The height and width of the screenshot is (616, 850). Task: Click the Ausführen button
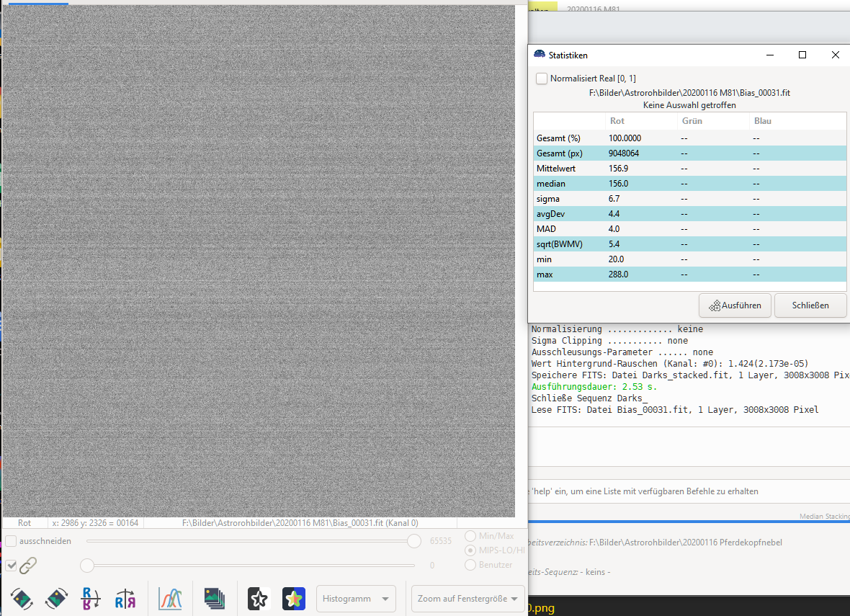735,305
